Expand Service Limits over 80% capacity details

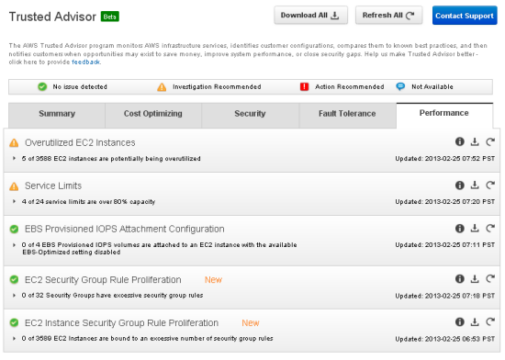tap(14, 201)
